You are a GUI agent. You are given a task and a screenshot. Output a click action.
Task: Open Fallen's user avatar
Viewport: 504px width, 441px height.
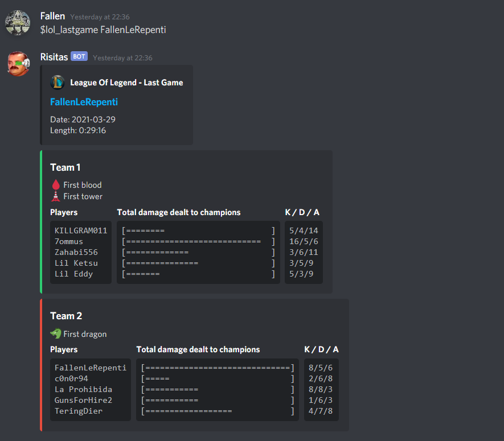click(18, 23)
